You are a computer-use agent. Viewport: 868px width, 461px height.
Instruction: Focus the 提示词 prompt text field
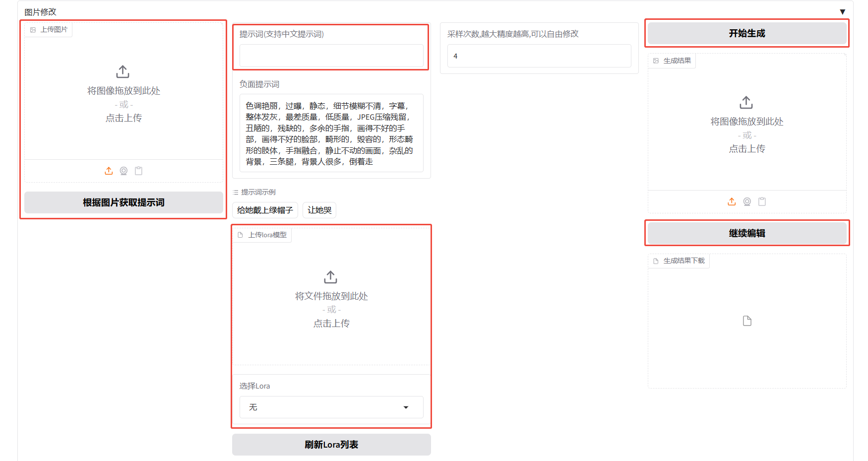click(x=331, y=56)
